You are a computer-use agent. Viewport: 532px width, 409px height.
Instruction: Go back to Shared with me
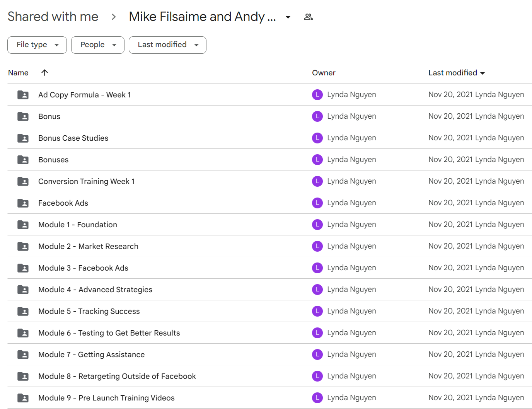tap(53, 17)
